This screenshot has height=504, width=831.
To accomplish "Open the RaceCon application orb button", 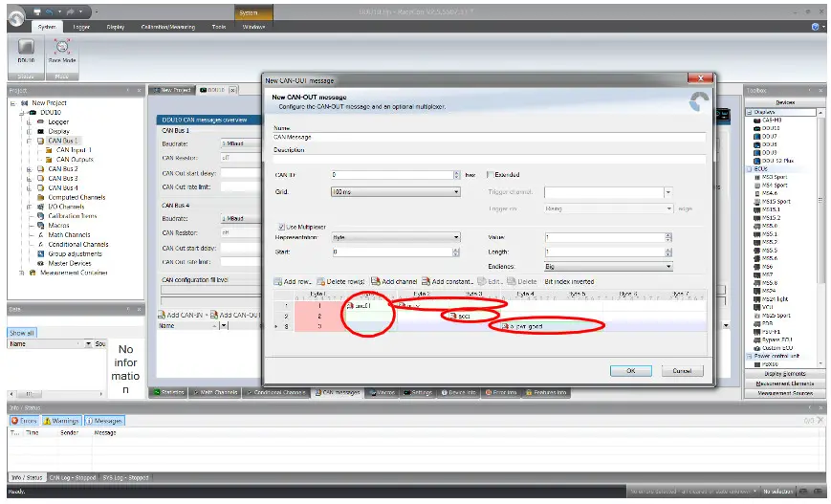I will coord(17,17).
